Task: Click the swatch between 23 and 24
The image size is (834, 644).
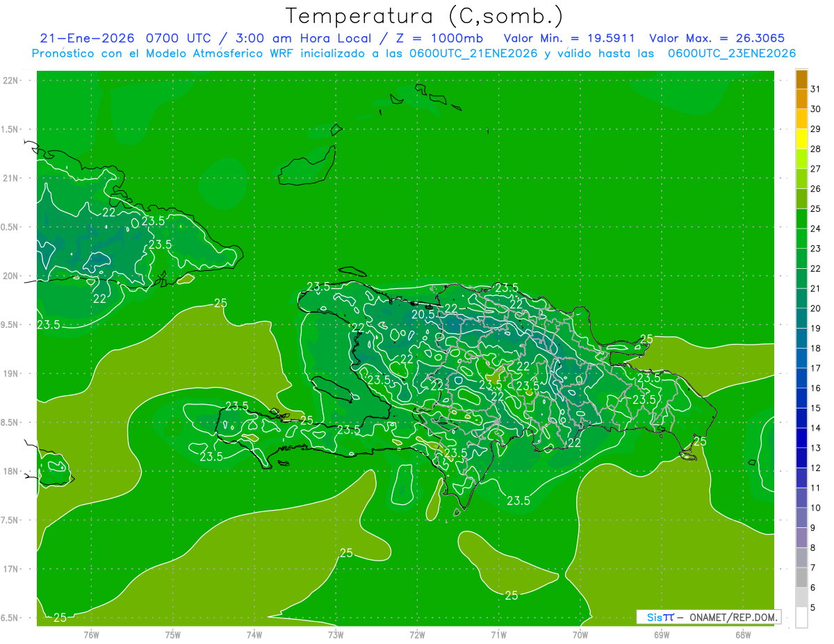Action: [x=801, y=238]
